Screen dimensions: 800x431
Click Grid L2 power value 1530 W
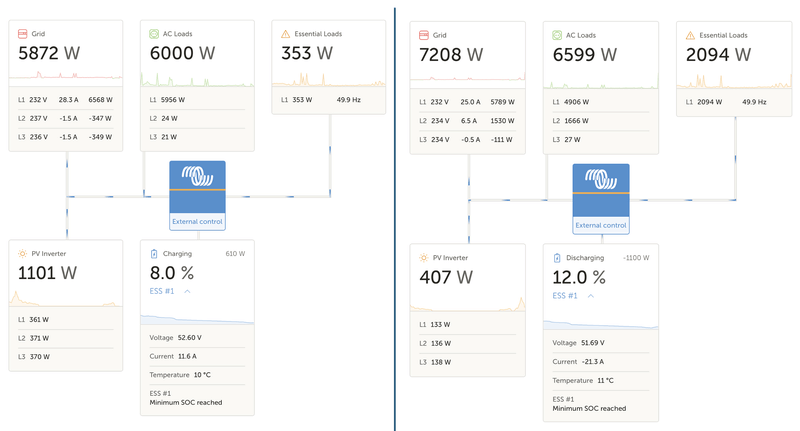click(x=503, y=120)
